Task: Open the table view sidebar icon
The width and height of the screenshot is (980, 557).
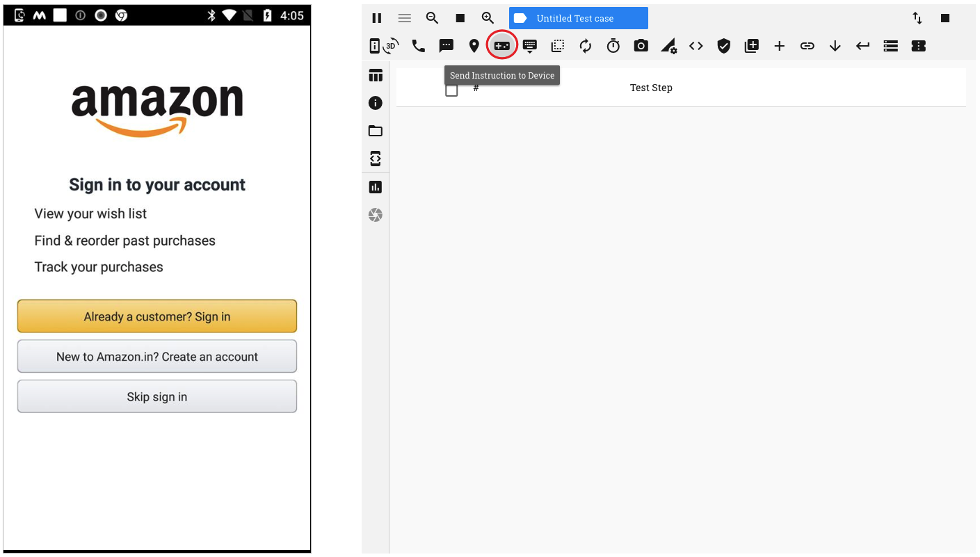Action: (376, 76)
